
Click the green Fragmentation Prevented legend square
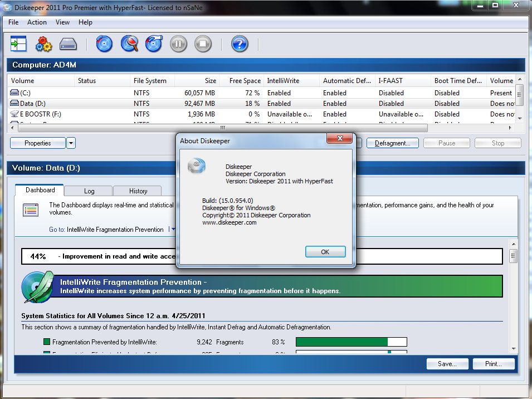47,341
